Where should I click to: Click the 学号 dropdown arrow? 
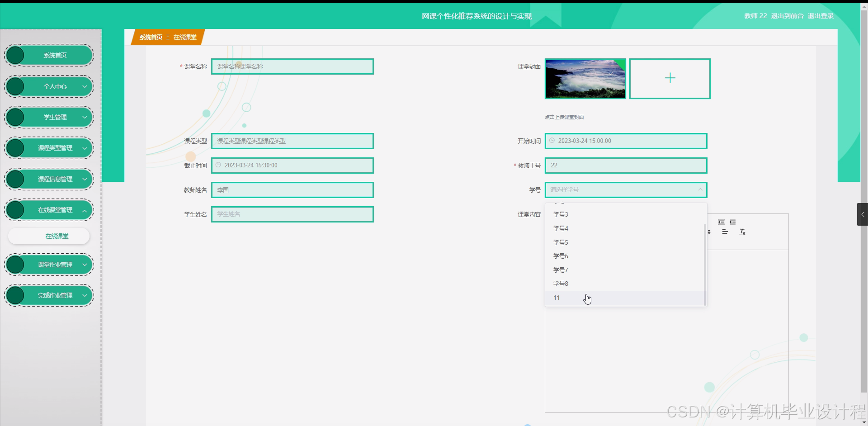coord(700,189)
